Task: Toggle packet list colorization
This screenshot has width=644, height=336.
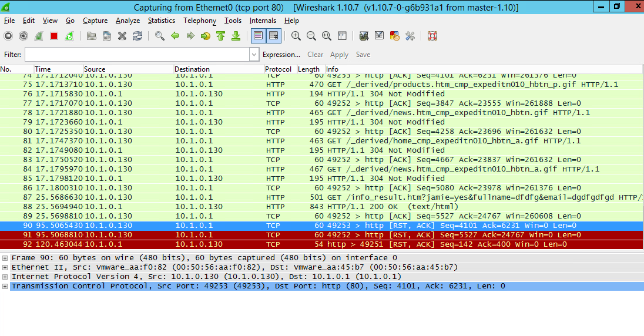Action: coord(258,36)
